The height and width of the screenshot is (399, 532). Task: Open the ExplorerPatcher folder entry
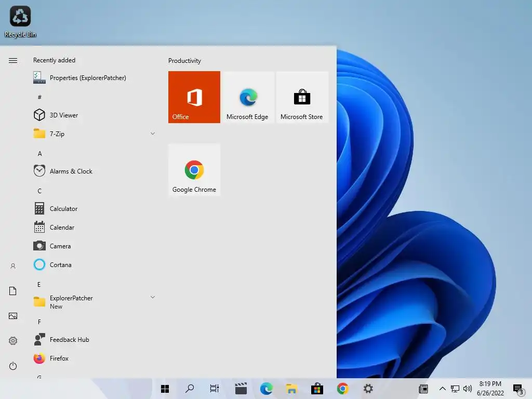point(95,302)
